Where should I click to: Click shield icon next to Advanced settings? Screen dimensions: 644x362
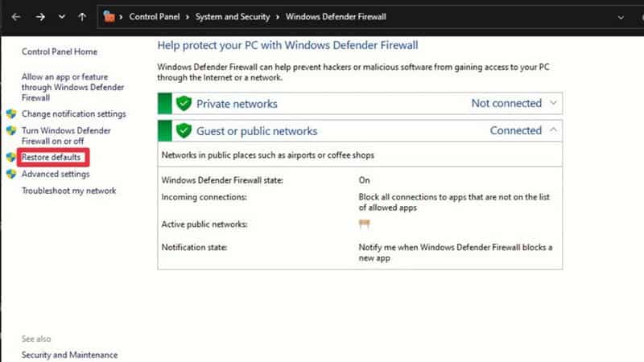click(11, 174)
